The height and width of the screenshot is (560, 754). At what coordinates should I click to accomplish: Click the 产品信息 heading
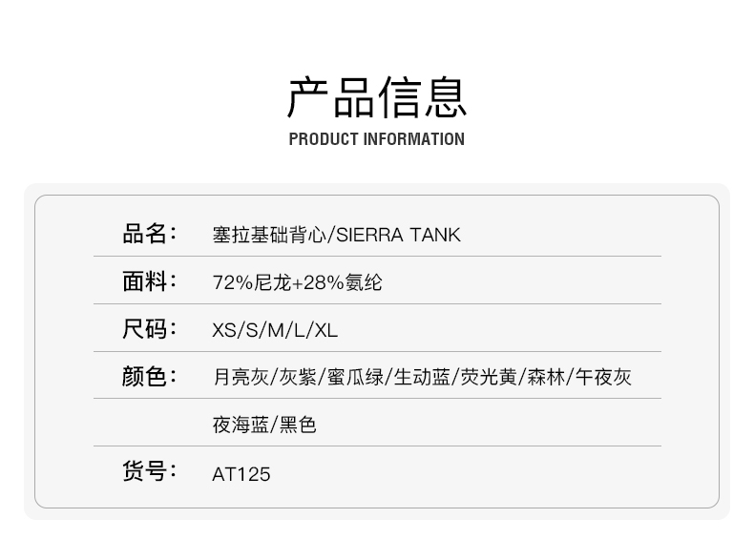[x=376, y=95]
